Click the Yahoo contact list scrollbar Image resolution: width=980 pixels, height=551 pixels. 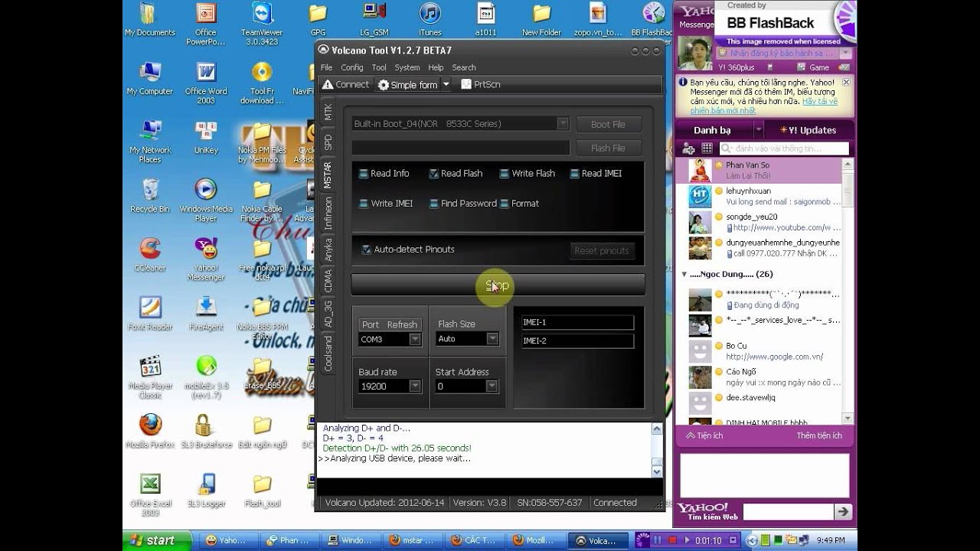[x=848, y=291]
